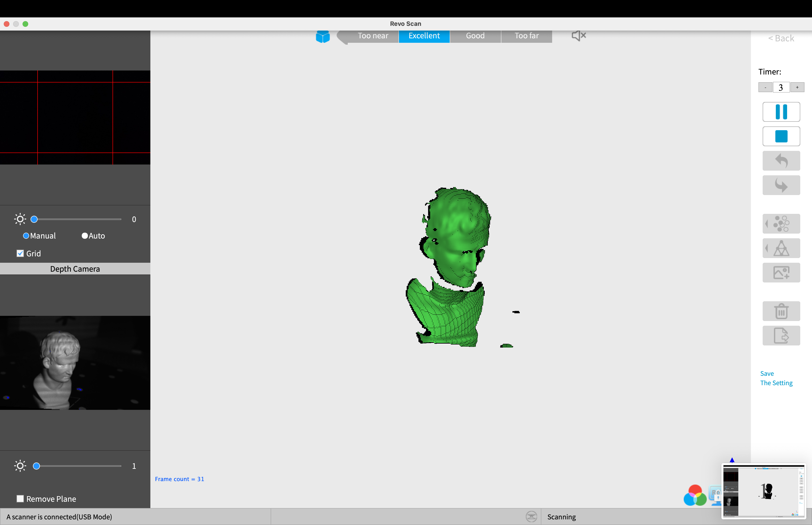Stop the scan with the square button
The height and width of the screenshot is (525, 812).
(781, 136)
